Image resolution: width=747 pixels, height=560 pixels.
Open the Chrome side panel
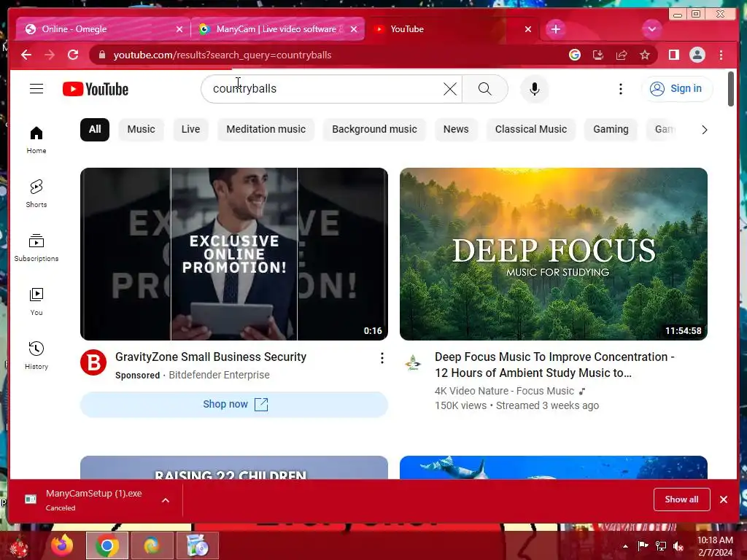tap(673, 55)
